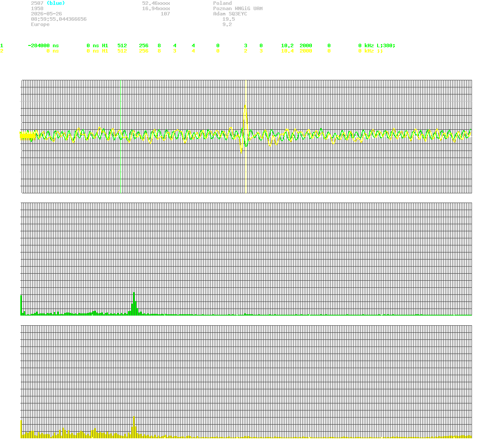Viewport: 483px width, 448px height.
Task: Click the value 9.2 in header
Action: pyautogui.click(x=227, y=24)
